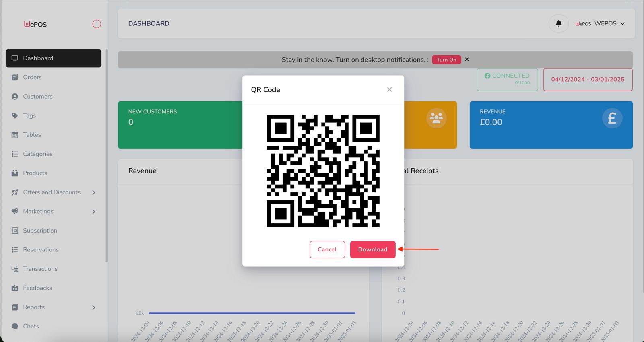
Task: Click the red circle sidebar toggle
Action: point(97,24)
